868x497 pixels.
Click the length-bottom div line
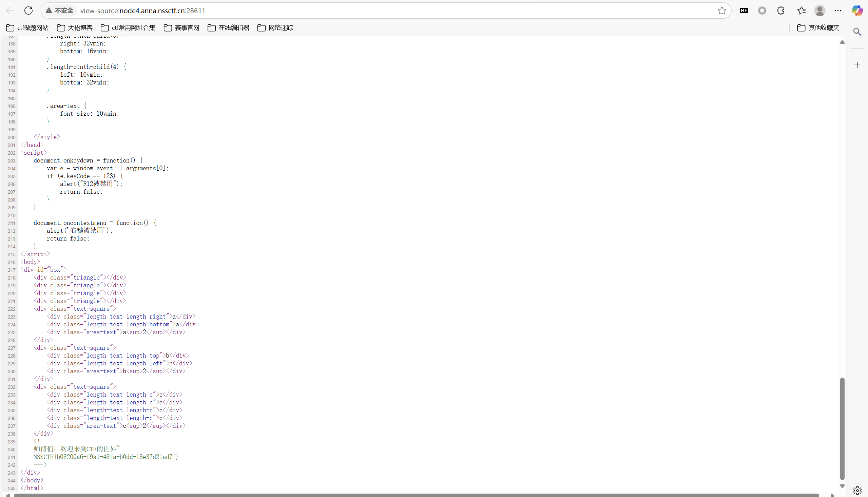[123, 324]
